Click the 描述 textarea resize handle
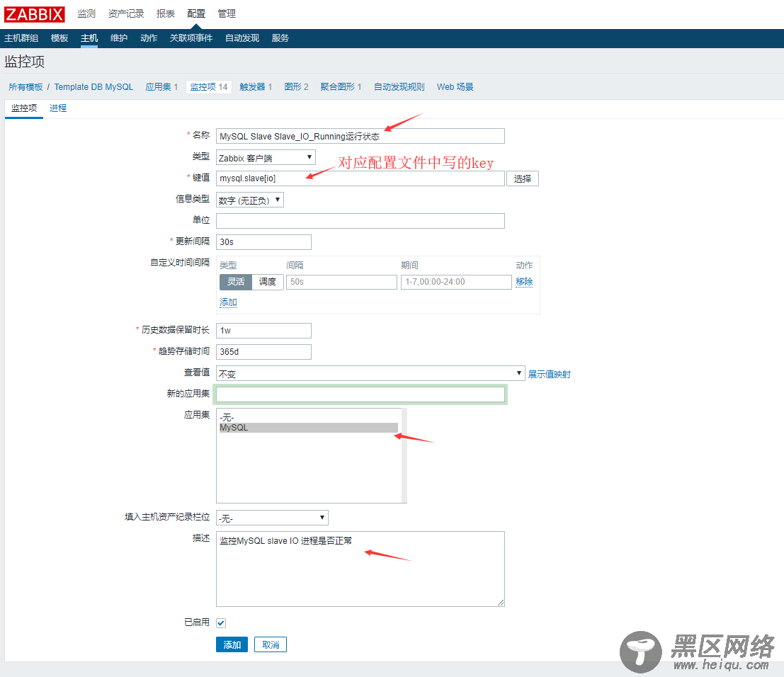Screen dimensions: 784x677 click(501, 603)
